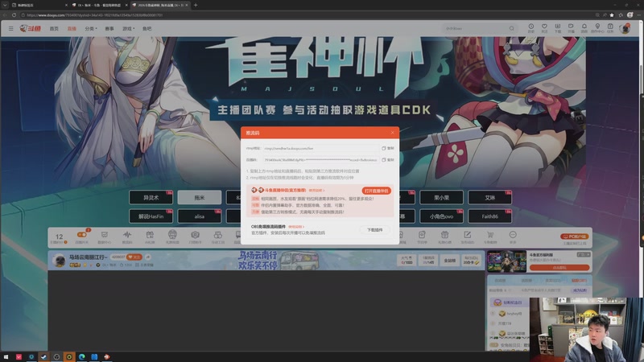Screen dimensions: 644x362
Task: Open followed channels heart icon
Action: pyautogui.click(x=544, y=28)
